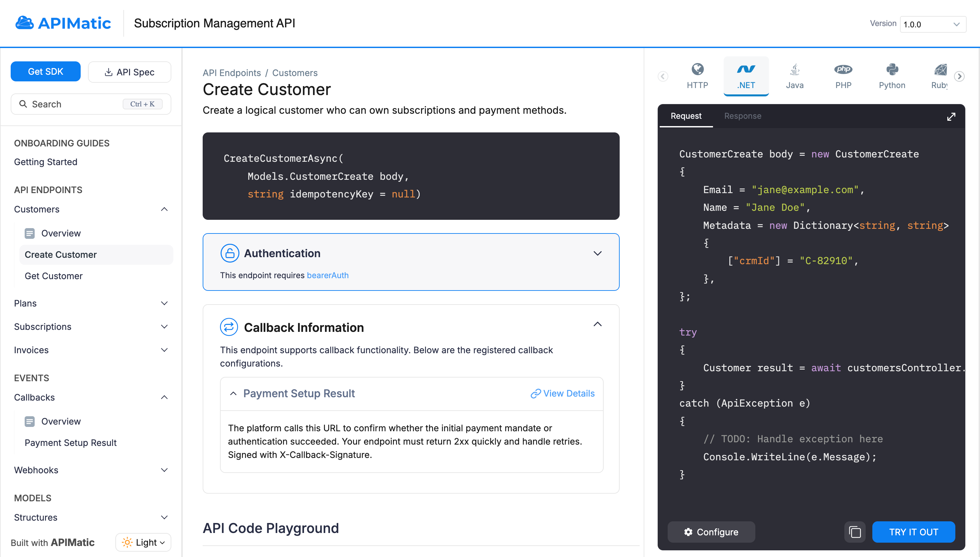
Task: Switch to the Java language icon
Action: 794,70
